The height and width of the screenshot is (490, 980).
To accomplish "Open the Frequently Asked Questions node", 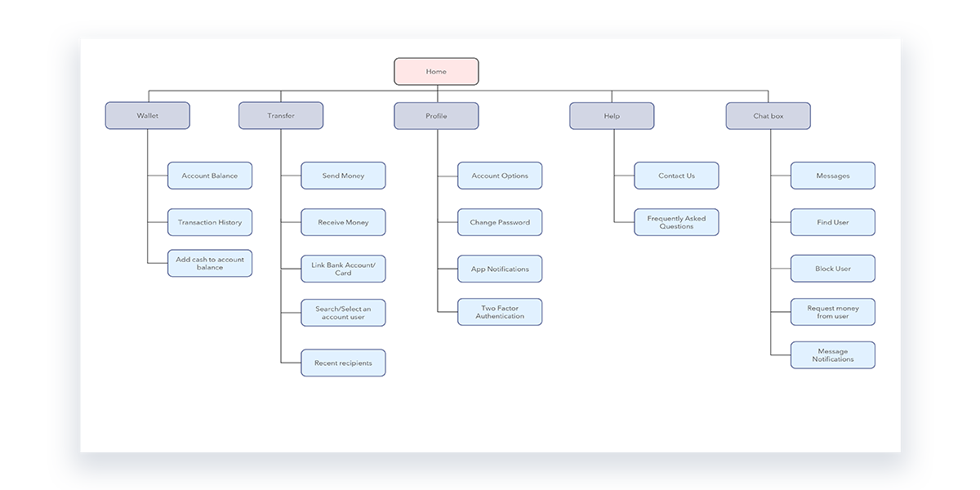I will click(x=676, y=221).
